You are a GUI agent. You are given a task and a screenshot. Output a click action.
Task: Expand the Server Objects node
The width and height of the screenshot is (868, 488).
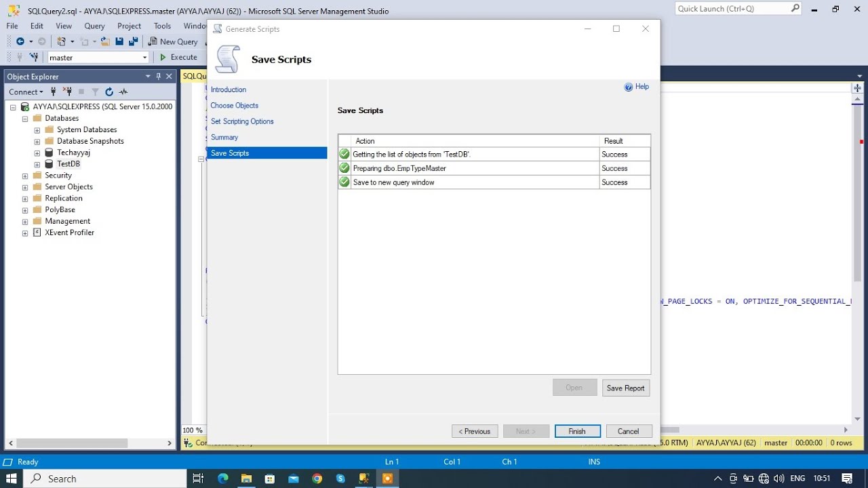[25, 187]
